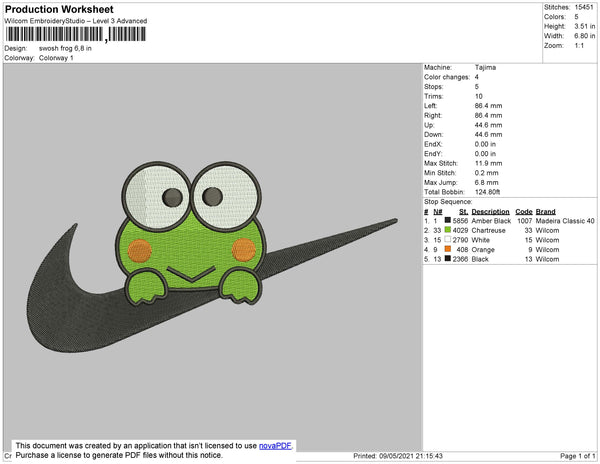Select the Amber Black color swatch
The width and height of the screenshot is (600, 464).
pyautogui.click(x=447, y=220)
